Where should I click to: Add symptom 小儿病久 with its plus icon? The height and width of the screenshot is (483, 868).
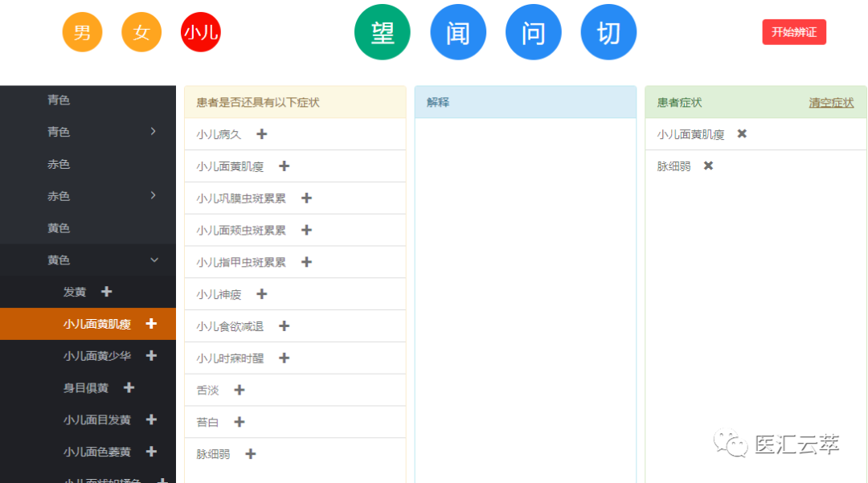tap(261, 134)
